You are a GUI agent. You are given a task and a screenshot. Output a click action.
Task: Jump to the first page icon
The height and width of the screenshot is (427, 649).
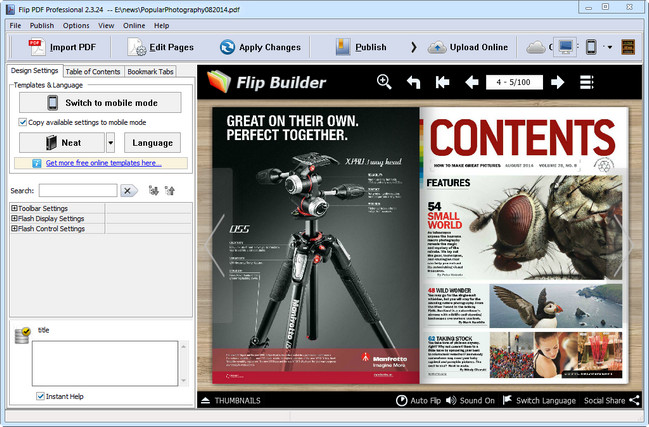(443, 82)
